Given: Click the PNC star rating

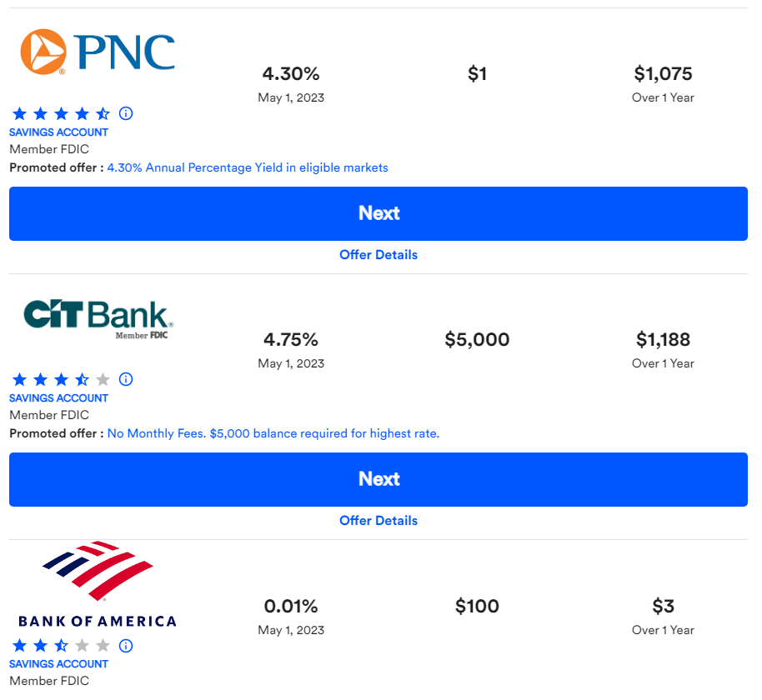Looking at the screenshot, I should point(61,113).
